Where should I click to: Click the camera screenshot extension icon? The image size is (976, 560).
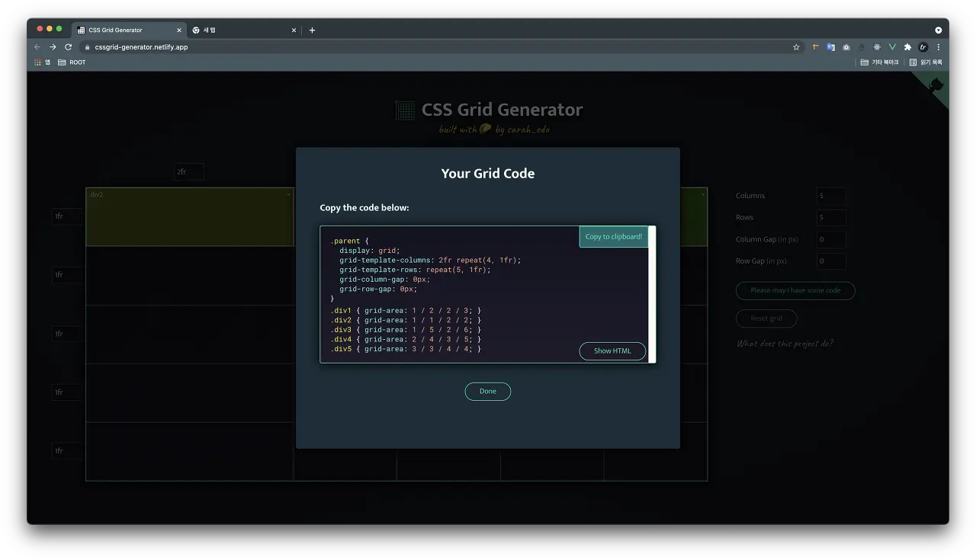pyautogui.click(x=846, y=47)
